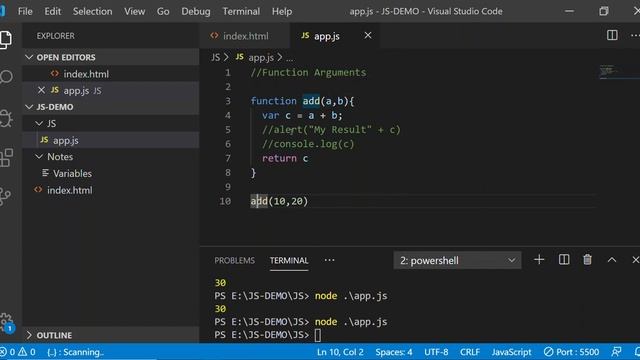This screenshot has height=360, width=640.
Task: Close app.js in Open Editors list
Action: pos(41,90)
